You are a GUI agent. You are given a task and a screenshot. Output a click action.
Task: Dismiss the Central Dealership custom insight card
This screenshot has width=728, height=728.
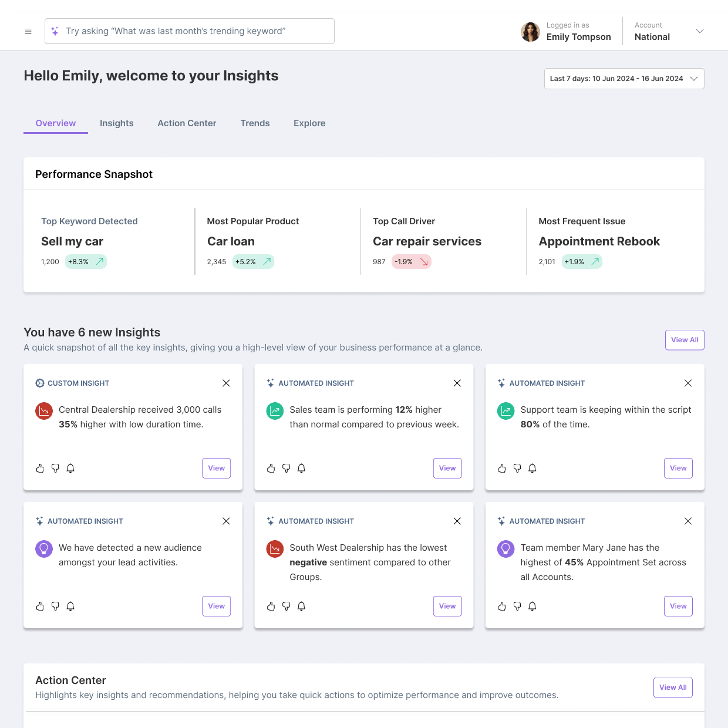[226, 383]
